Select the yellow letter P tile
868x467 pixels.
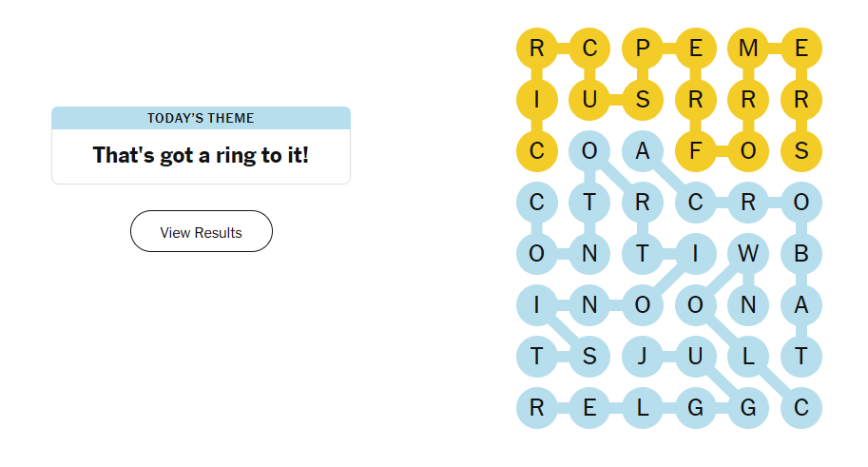[x=643, y=49]
